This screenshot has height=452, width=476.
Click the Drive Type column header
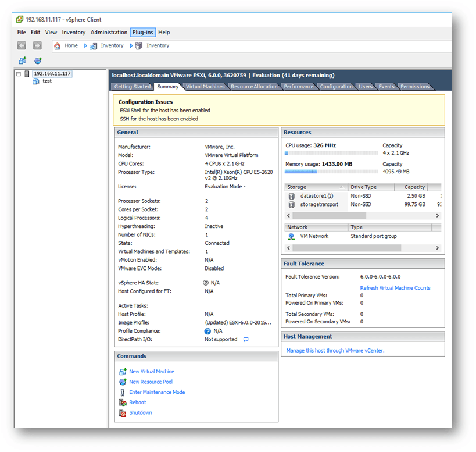tap(371, 187)
